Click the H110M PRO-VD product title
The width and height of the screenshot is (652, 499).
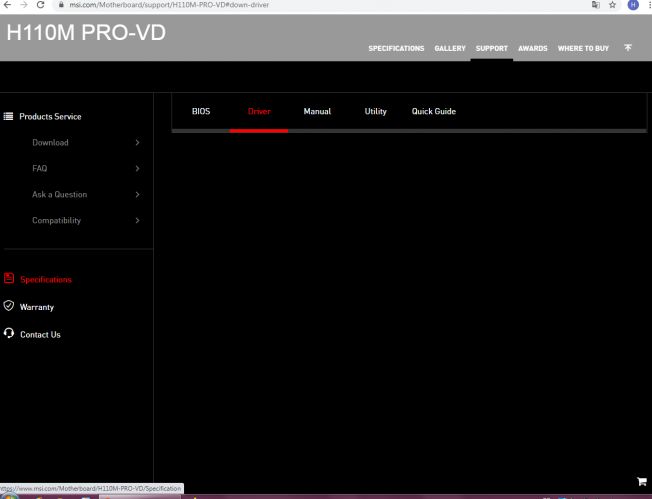point(86,32)
